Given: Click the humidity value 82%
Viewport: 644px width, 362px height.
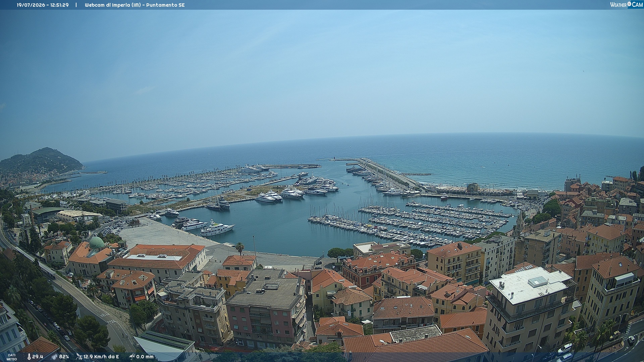Looking at the screenshot, I should (x=64, y=357).
